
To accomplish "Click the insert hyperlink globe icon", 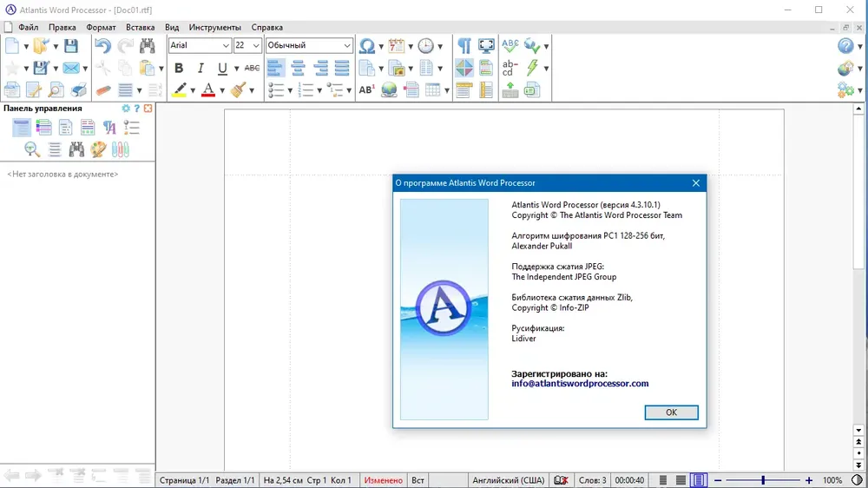I will coord(389,89).
